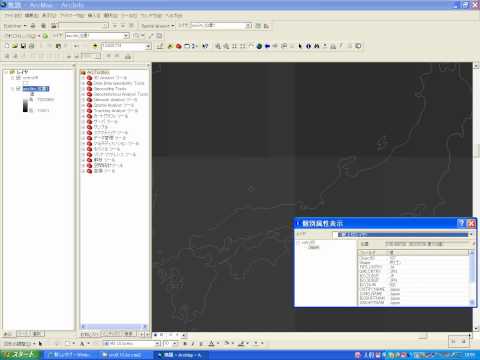Select the Tracking Analyst toolbox

pyautogui.click(x=116, y=111)
